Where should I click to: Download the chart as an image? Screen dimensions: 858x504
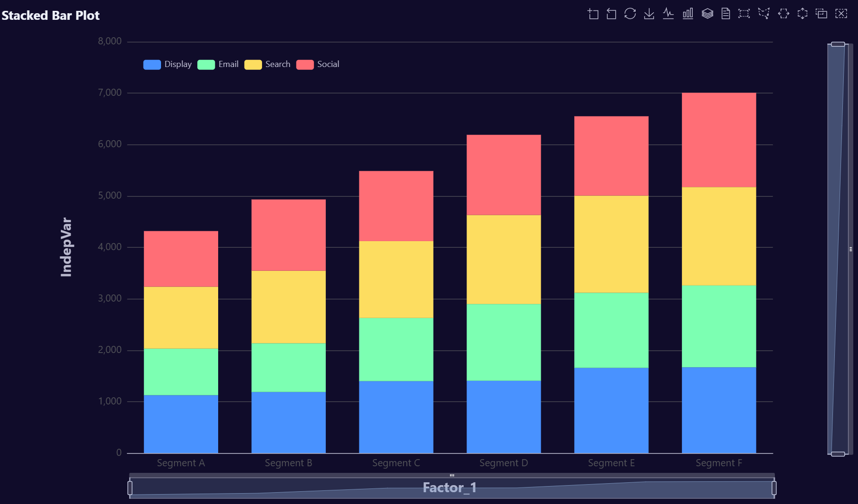649,14
